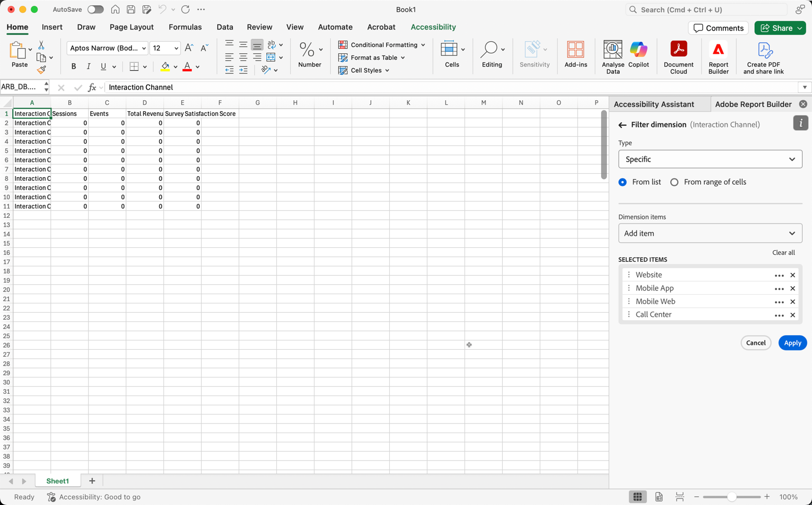
Task: Toggle the AutoSave switch
Action: 96,9
